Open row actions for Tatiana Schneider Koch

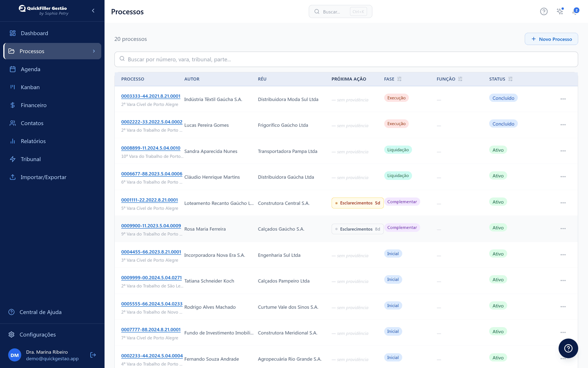tap(563, 280)
